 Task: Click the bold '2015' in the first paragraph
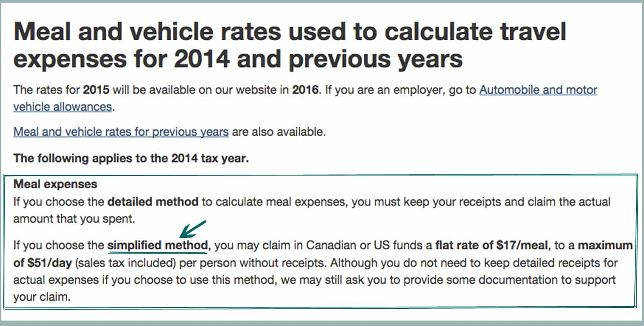coord(96,89)
